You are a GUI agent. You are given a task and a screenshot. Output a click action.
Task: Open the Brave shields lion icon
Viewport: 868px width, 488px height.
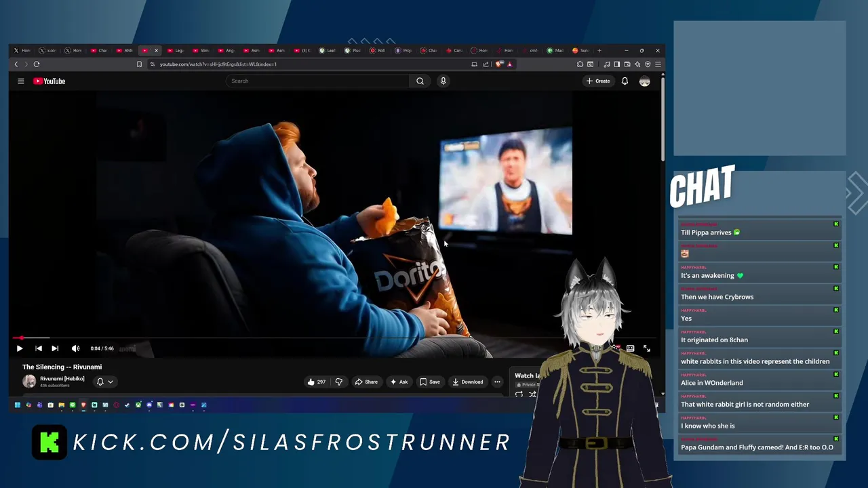pyautogui.click(x=499, y=64)
